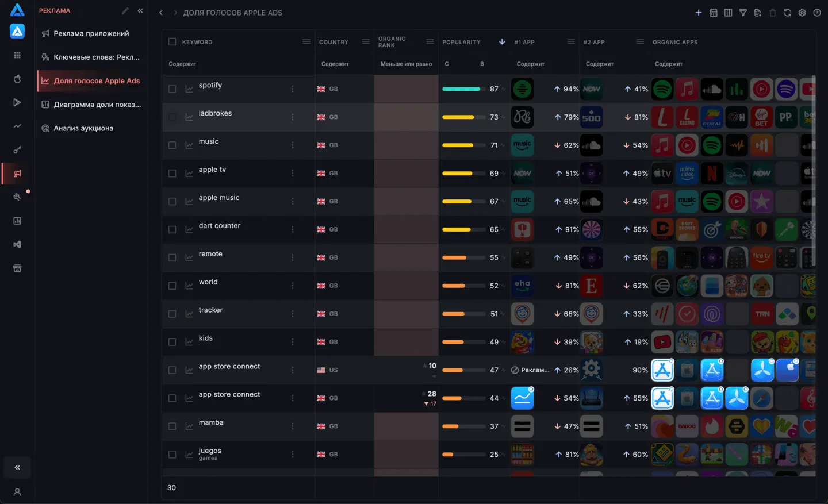Toggle the select-all checkbox in Keyword header
Image resolution: width=828 pixels, height=504 pixels.
(x=172, y=42)
